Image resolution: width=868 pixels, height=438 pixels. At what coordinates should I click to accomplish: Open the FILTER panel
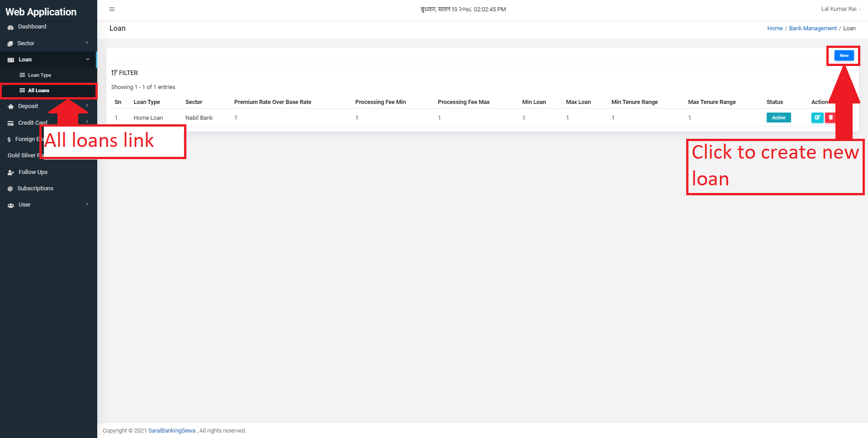pos(125,73)
